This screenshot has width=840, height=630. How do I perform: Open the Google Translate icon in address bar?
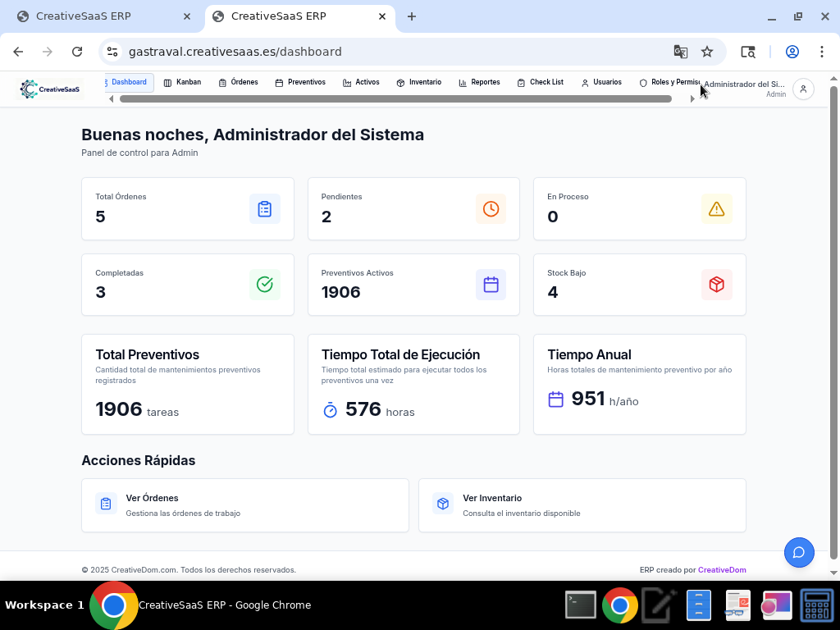681,51
